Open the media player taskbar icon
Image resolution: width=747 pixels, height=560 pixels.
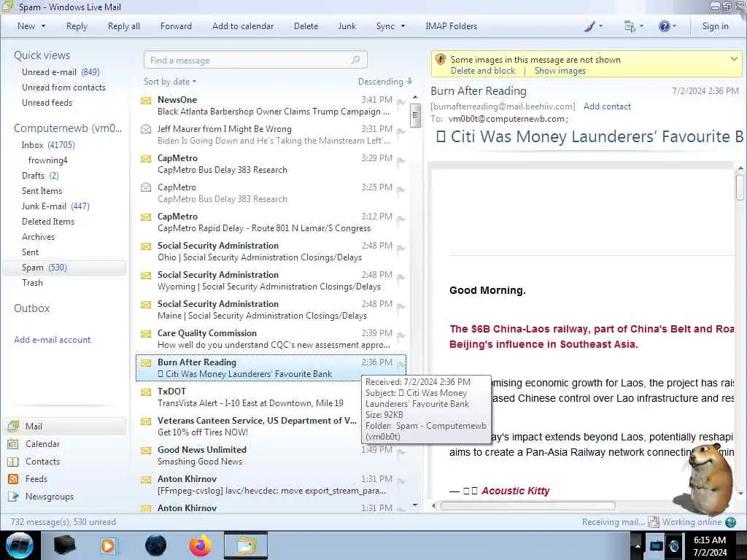coord(108,545)
